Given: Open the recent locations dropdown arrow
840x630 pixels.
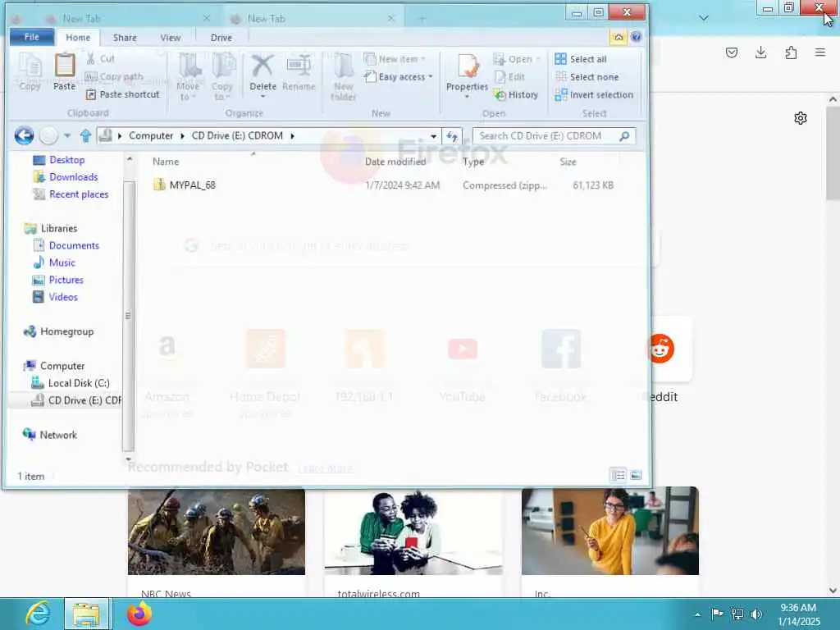Looking at the screenshot, I should pos(67,135).
